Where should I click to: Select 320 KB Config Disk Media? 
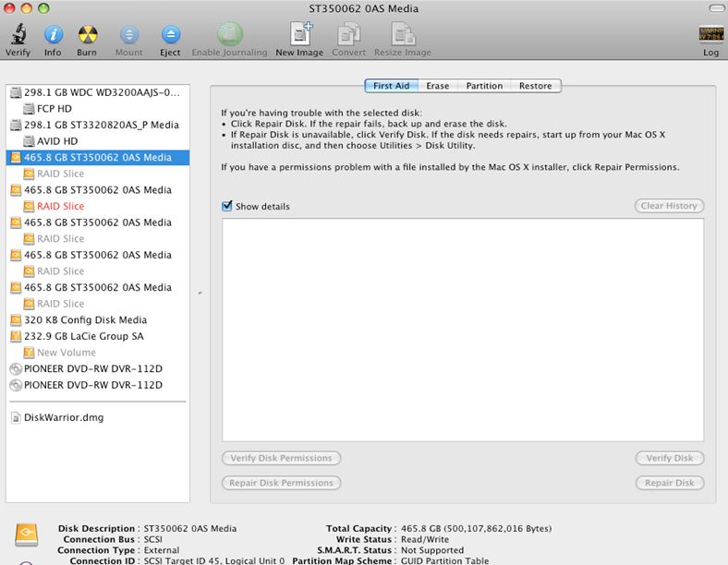coord(98,320)
